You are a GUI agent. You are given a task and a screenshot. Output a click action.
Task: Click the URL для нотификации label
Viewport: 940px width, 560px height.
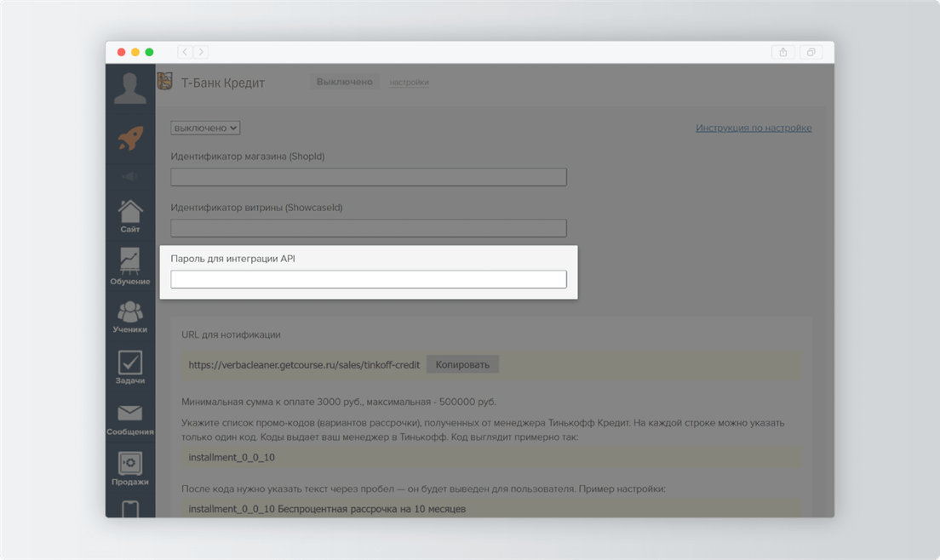[231, 334]
